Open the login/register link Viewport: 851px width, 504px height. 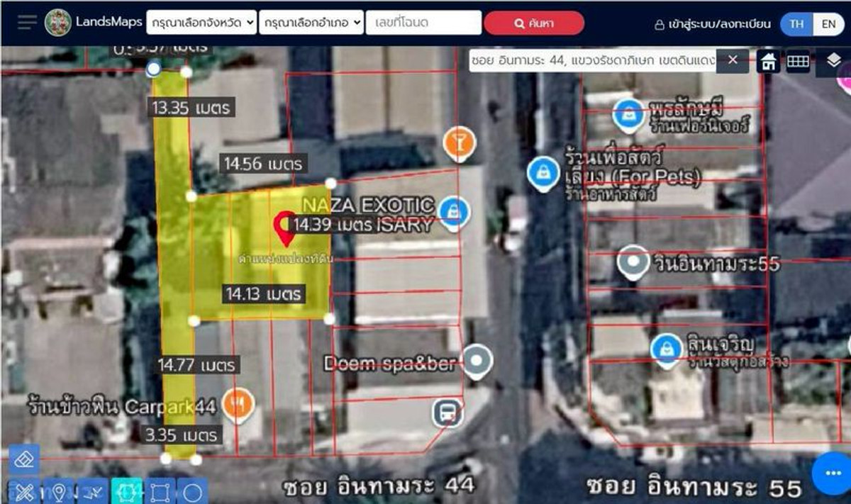pos(712,24)
